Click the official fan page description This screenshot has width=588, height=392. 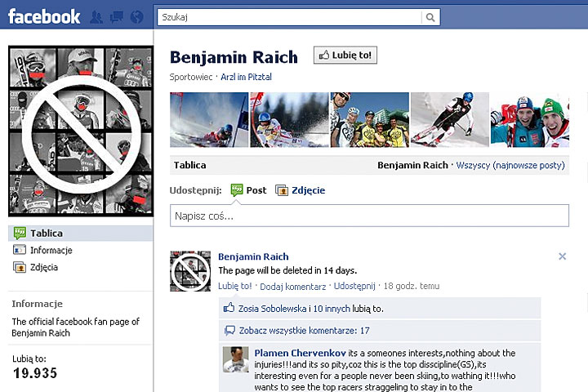click(75, 327)
